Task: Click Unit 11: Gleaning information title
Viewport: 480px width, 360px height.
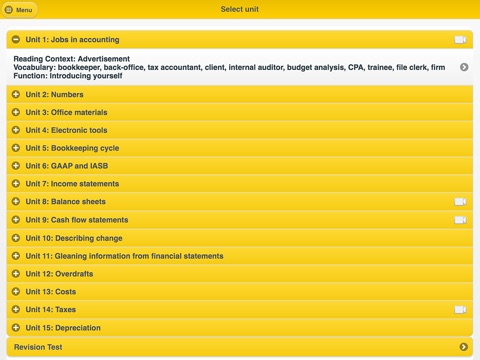Action: point(124,256)
